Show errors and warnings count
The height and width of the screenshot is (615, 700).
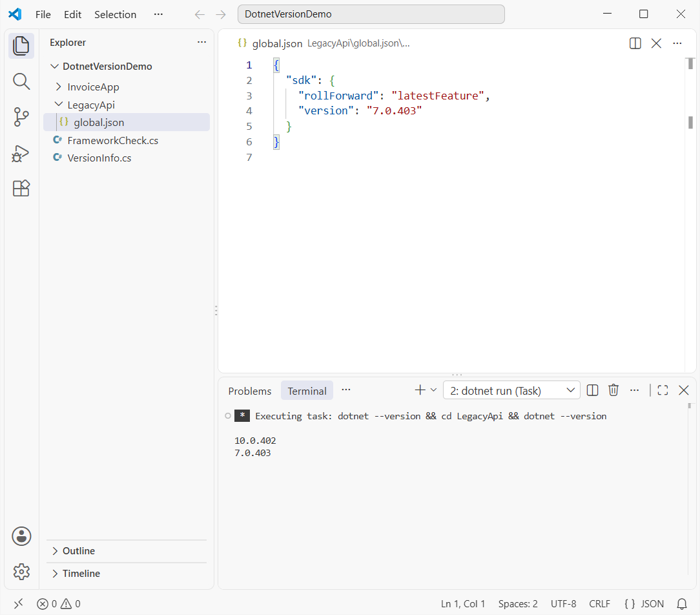59,604
